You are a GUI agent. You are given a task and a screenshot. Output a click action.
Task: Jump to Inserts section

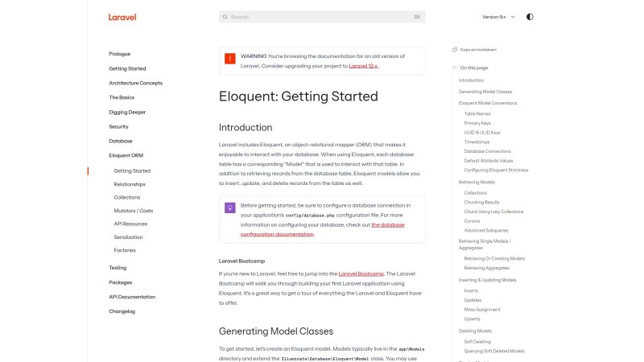[x=471, y=290]
